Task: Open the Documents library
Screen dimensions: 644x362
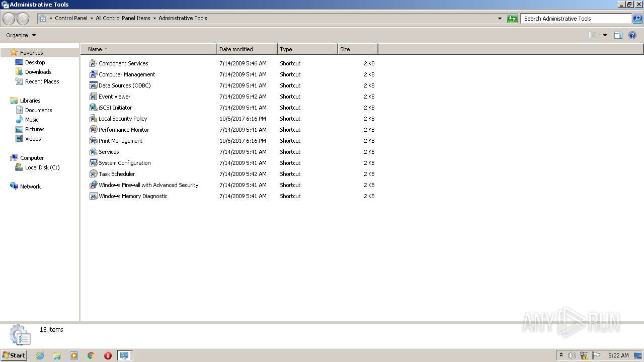Action: click(38, 110)
